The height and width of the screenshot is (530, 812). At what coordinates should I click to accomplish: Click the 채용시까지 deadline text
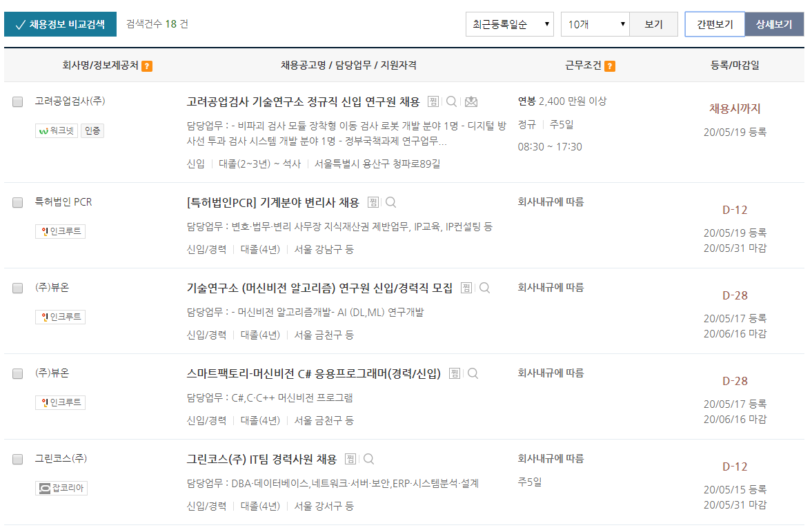735,109
